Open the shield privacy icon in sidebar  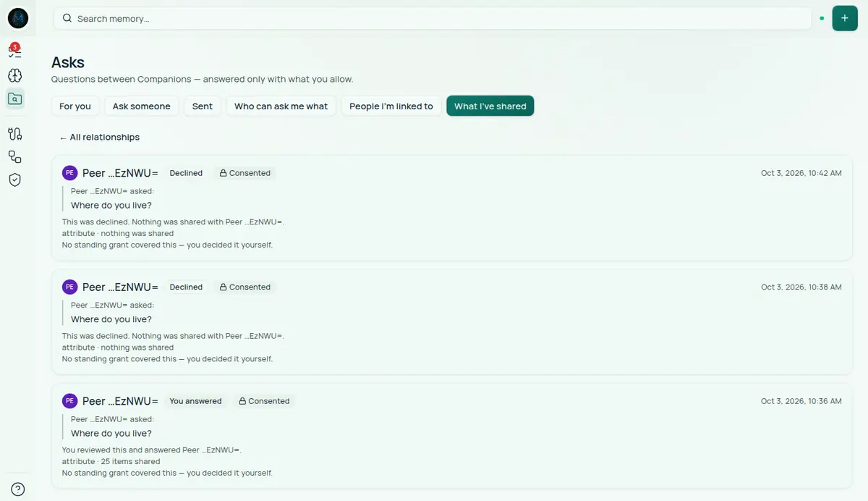coord(14,180)
